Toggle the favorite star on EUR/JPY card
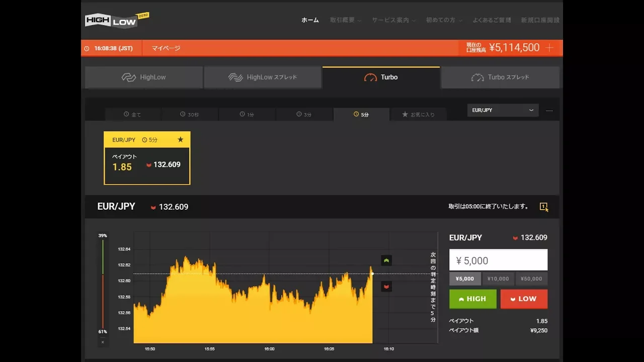 (x=181, y=140)
